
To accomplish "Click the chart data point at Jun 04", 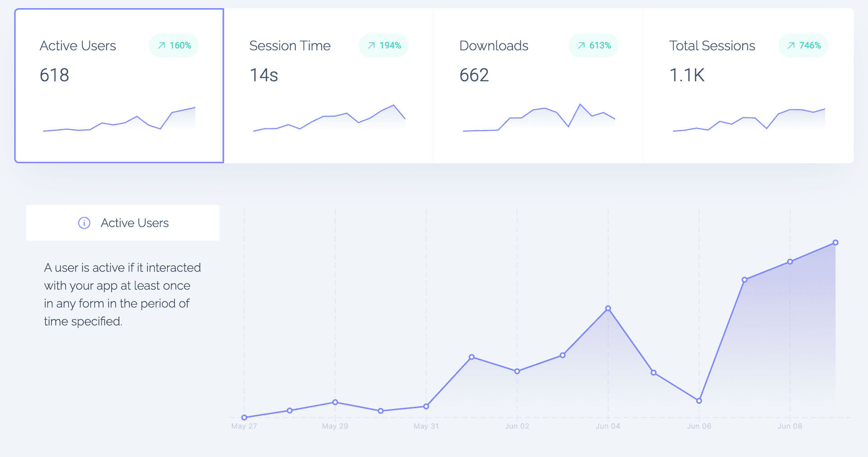I will coord(608,308).
